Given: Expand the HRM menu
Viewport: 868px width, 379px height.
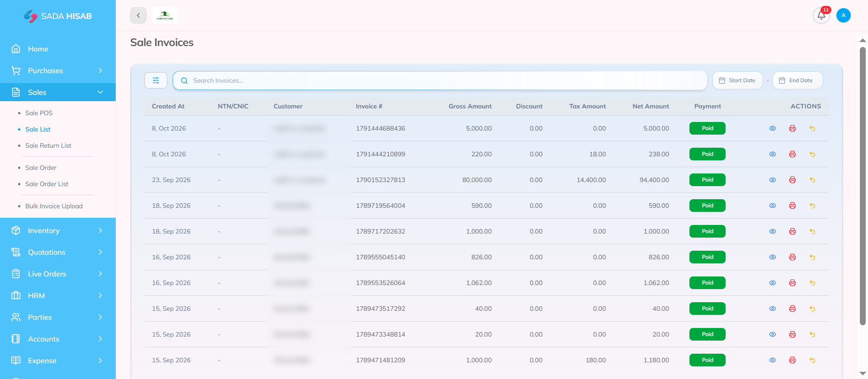Looking at the screenshot, I should 58,295.
